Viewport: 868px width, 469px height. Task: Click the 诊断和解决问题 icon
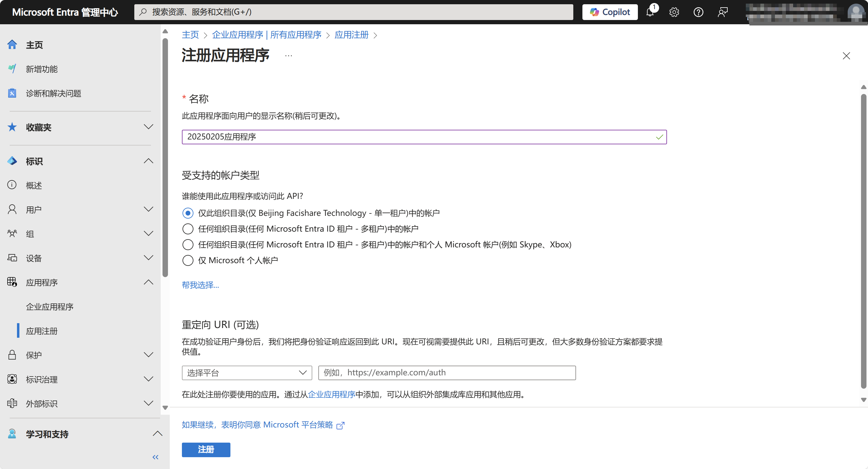[12, 93]
